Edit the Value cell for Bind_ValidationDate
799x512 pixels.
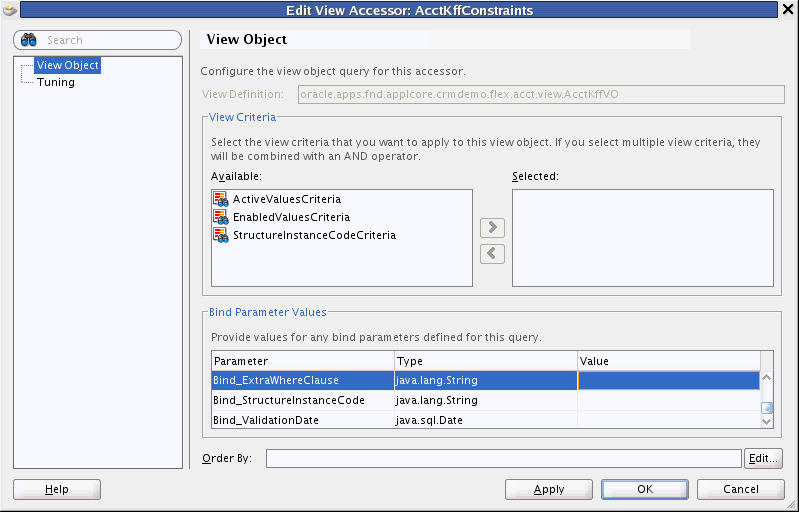(x=669, y=420)
